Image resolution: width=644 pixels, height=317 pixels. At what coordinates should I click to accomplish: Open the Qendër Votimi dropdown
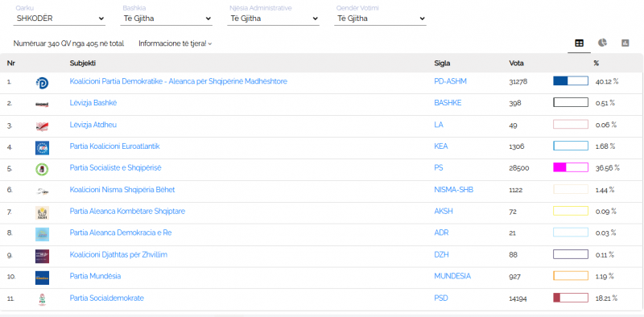tap(380, 19)
